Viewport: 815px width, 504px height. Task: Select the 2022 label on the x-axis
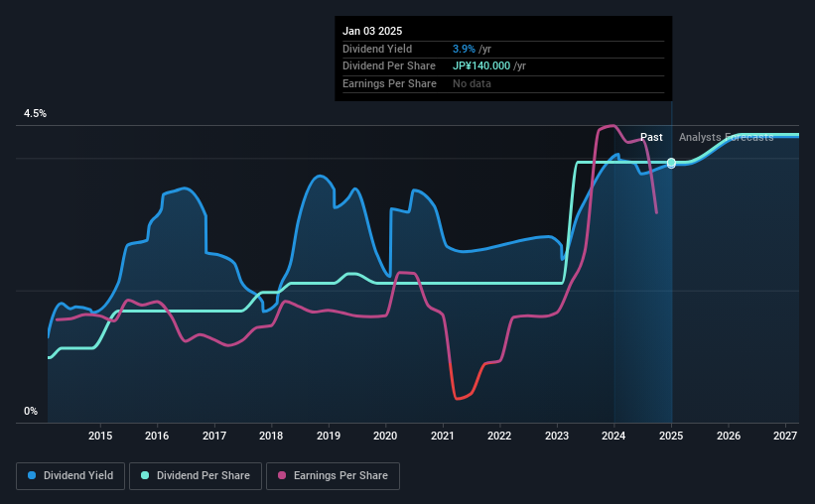[499, 436]
